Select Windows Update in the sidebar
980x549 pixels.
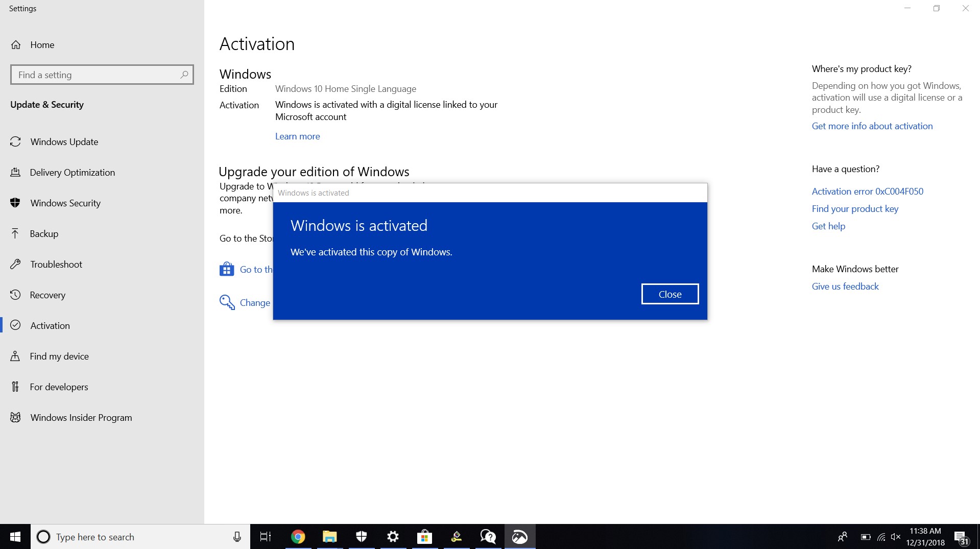[102, 141]
